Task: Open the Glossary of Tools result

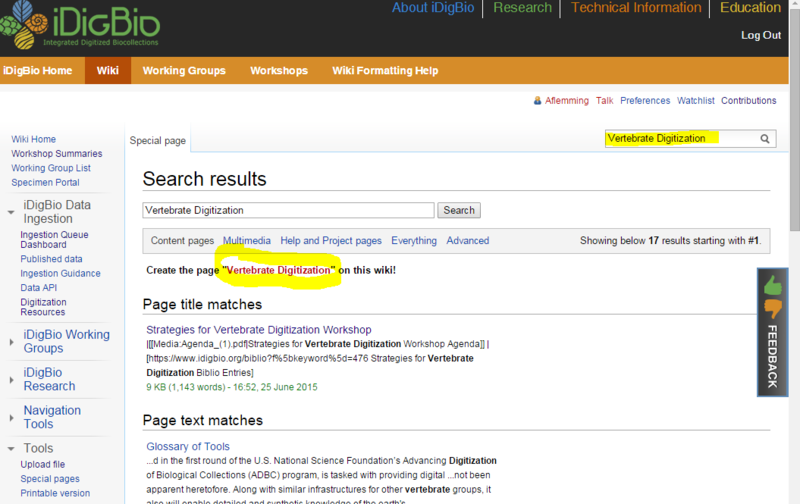Action: click(188, 446)
